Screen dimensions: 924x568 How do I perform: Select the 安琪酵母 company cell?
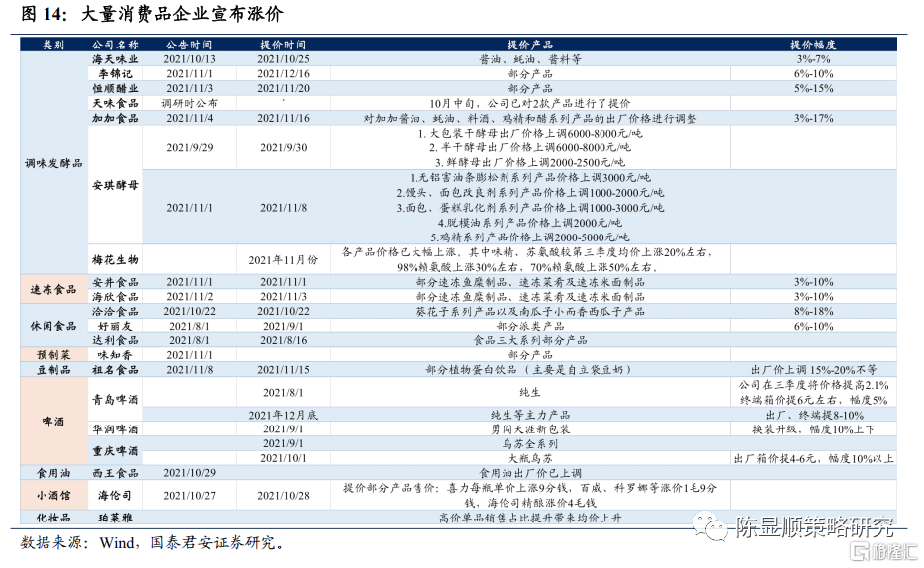pyautogui.click(x=114, y=185)
